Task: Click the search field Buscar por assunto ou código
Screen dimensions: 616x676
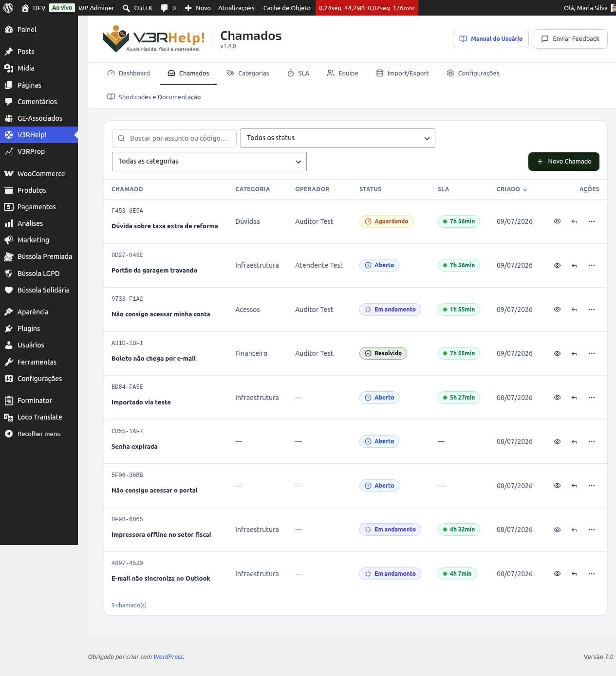Action: pyautogui.click(x=174, y=138)
